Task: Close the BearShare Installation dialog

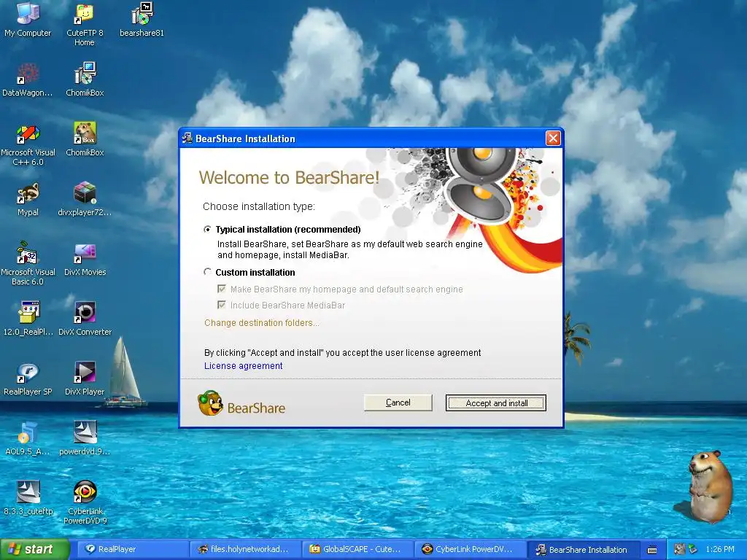Action: pyautogui.click(x=553, y=138)
